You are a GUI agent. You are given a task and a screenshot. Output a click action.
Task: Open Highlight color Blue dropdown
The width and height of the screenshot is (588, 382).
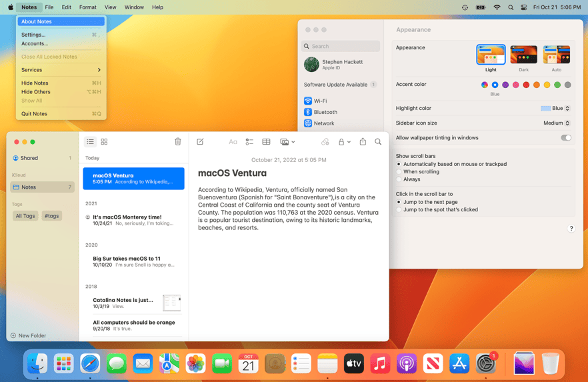click(555, 109)
